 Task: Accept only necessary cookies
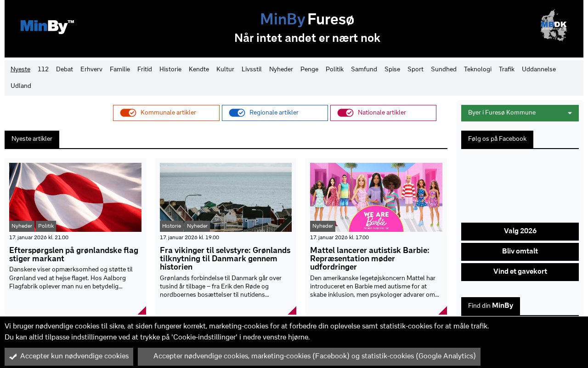[69, 356]
